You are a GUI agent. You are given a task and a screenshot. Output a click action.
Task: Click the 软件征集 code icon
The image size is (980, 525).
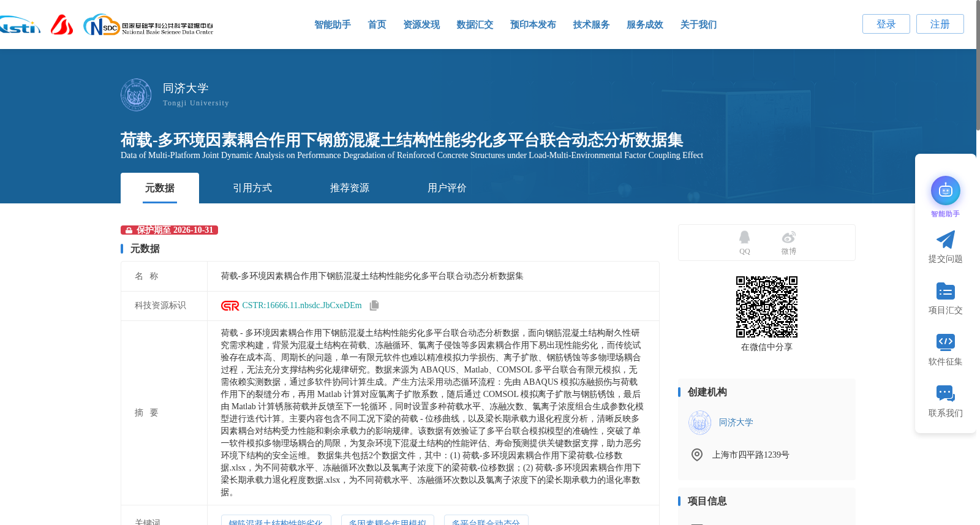click(x=946, y=342)
